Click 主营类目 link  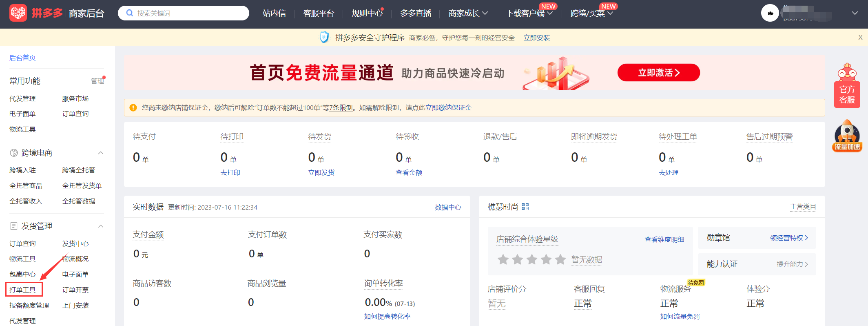click(803, 207)
